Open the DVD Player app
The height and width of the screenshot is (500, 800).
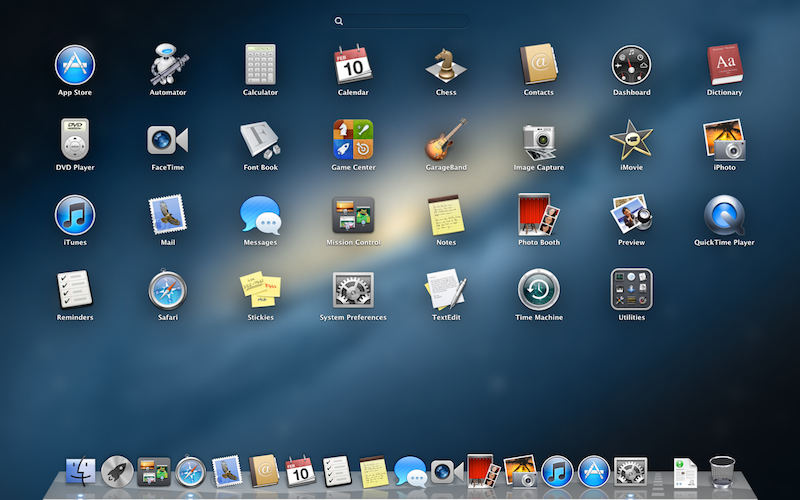pyautogui.click(x=75, y=140)
